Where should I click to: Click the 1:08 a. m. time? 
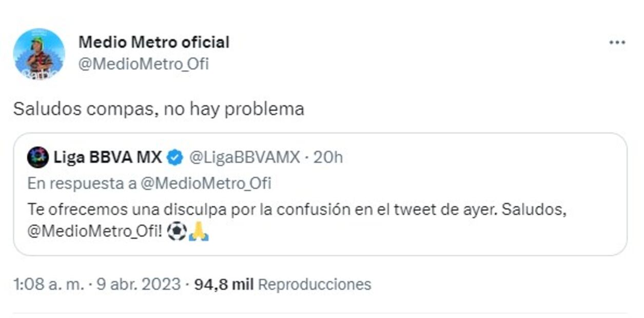coord(48,284)
